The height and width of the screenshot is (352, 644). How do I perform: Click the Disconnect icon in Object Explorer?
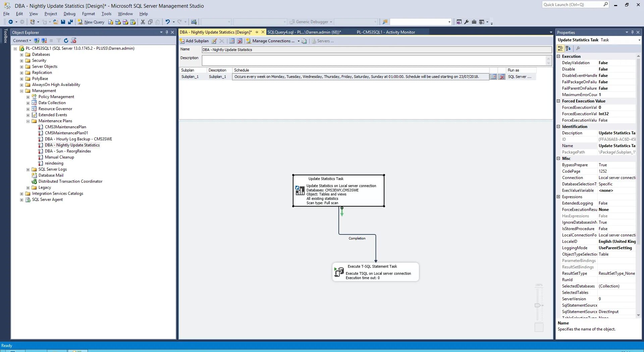click(44, 41)
